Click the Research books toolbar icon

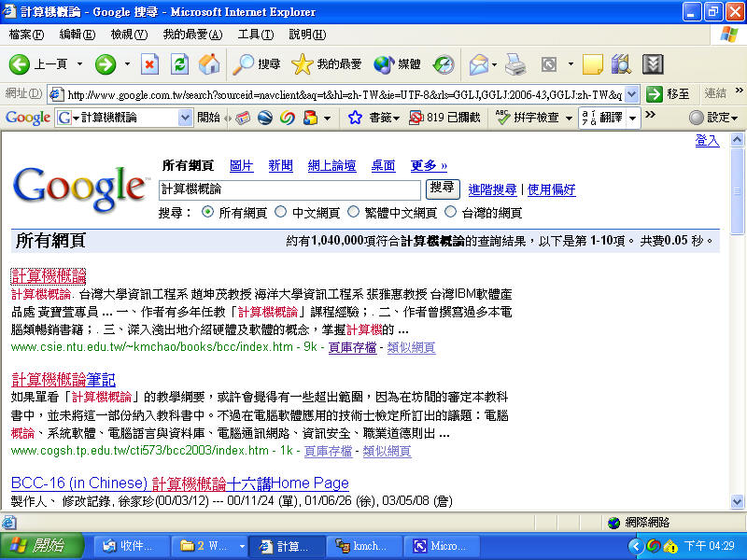621,64
